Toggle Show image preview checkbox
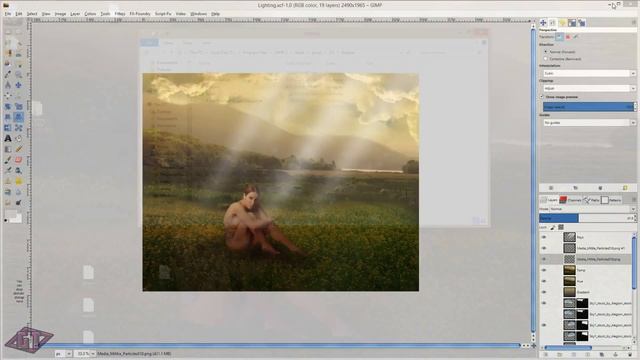 542,97
